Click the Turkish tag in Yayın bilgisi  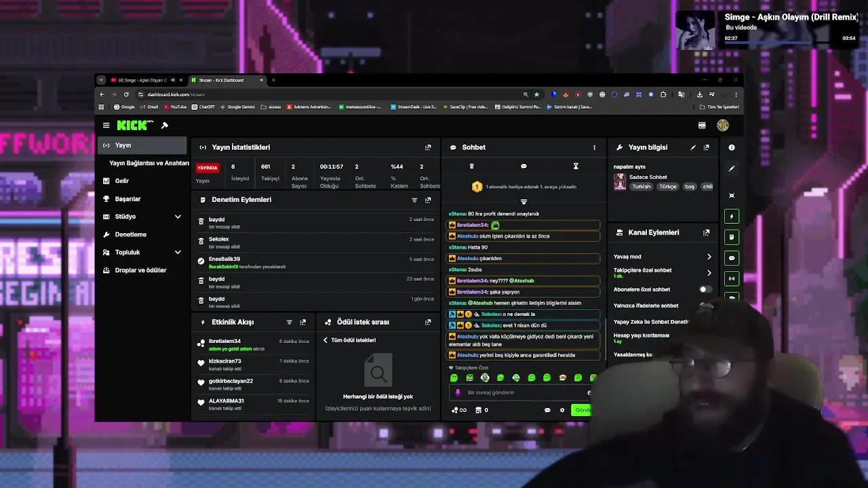coord(642,186)
